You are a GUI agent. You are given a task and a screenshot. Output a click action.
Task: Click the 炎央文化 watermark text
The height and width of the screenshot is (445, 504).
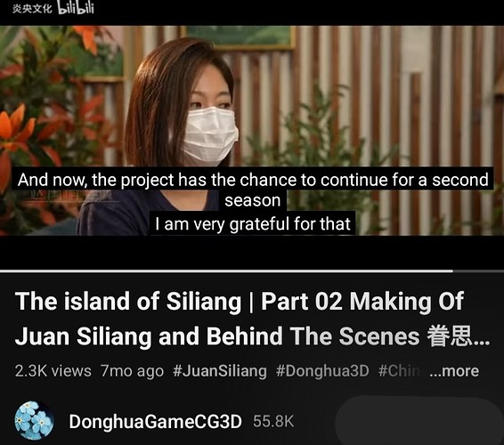[x=32, y=9]
